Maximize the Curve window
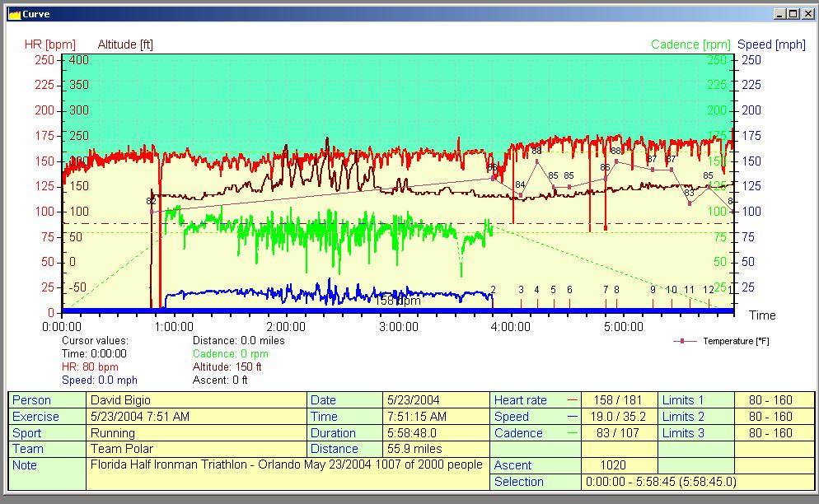The width and height of the screenshot is (819, 504). pyautogui.click(x=793, y=14)
